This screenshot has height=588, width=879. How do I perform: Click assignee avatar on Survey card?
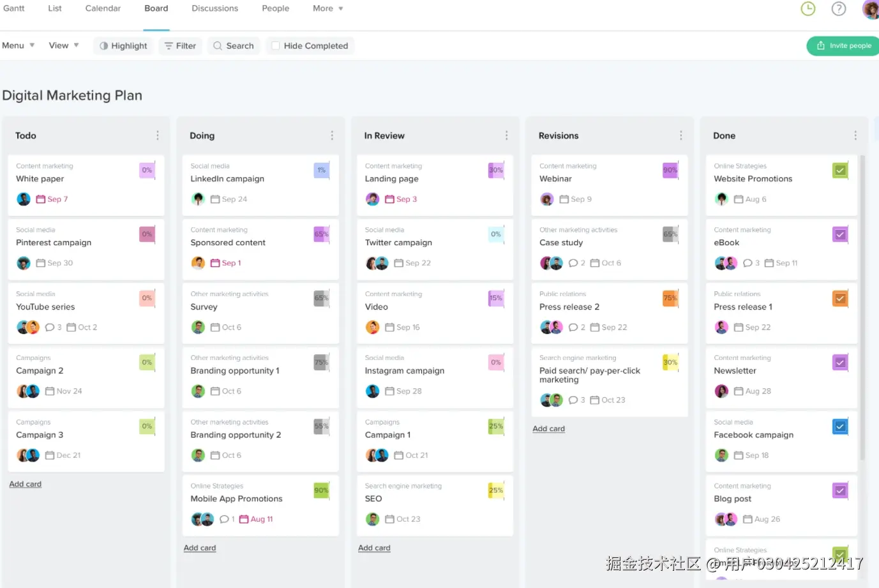(199, 328)
